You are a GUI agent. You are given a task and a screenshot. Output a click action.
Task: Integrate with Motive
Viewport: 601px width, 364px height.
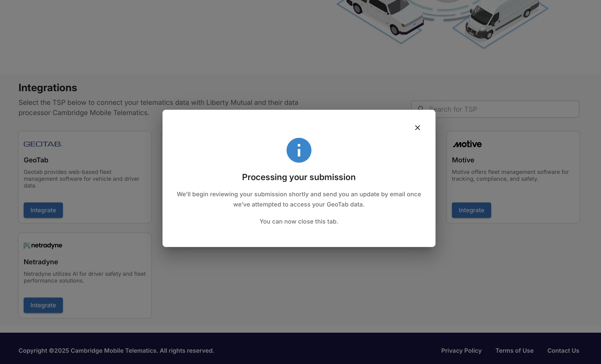[471, 210]
